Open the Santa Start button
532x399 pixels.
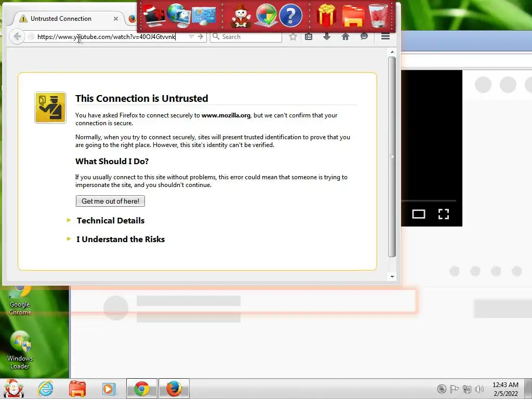[13, 389]
